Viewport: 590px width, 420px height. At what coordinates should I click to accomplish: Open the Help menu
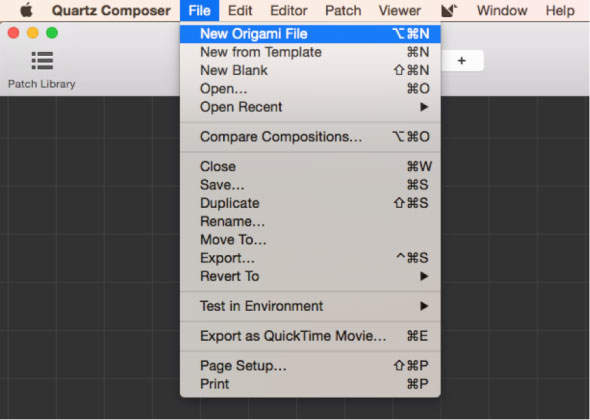pos(560,11)
